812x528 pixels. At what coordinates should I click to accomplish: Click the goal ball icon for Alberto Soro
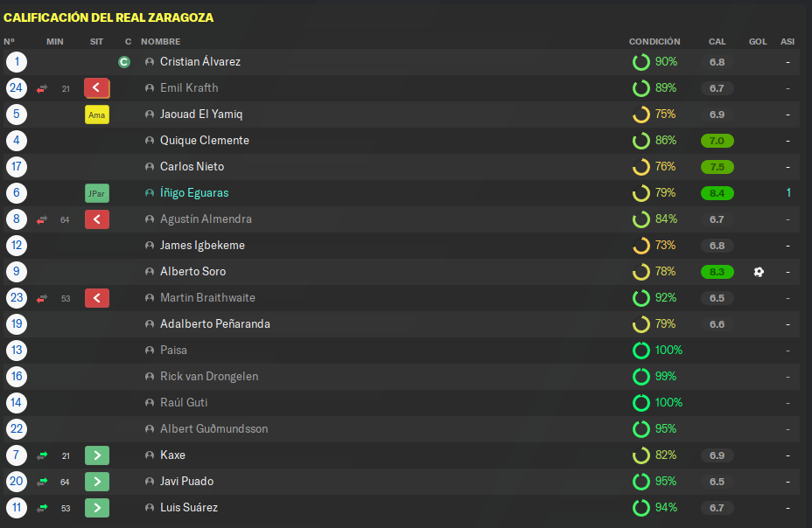[759, 272]
